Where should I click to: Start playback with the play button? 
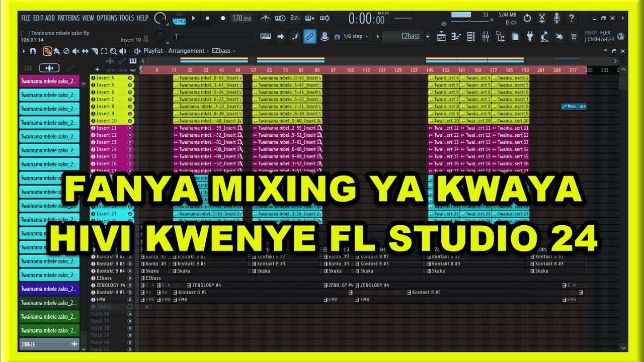coord(193,18)
